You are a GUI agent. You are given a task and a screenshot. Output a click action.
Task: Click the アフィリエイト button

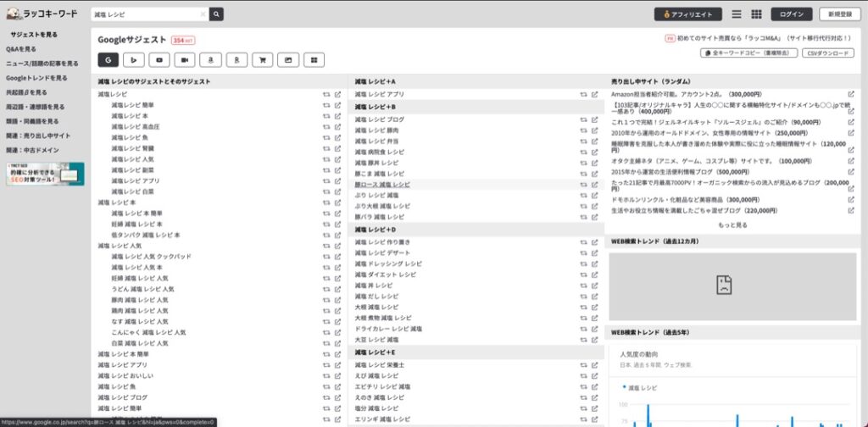pos(688,14)
